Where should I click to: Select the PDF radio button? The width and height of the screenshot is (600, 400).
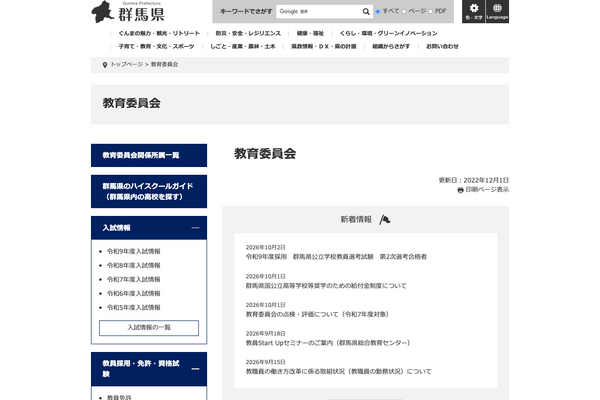pyautogui.click(x=430, y=11)
